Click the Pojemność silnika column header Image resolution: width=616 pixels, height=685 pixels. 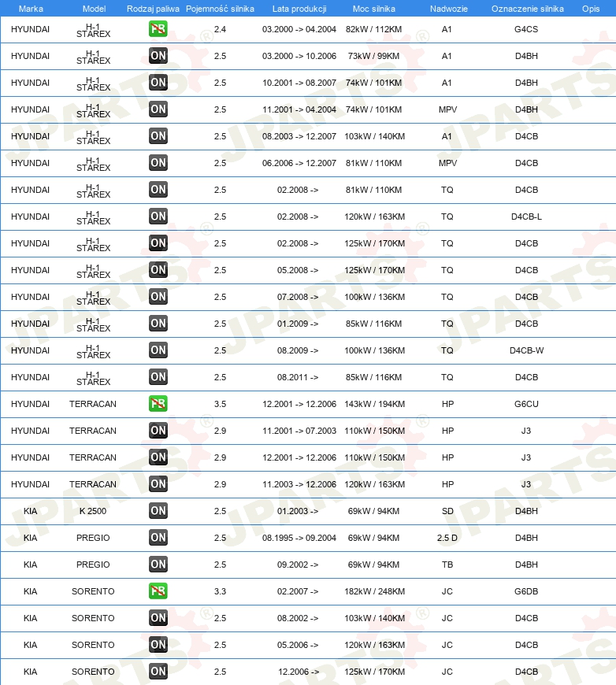(220, 9)
